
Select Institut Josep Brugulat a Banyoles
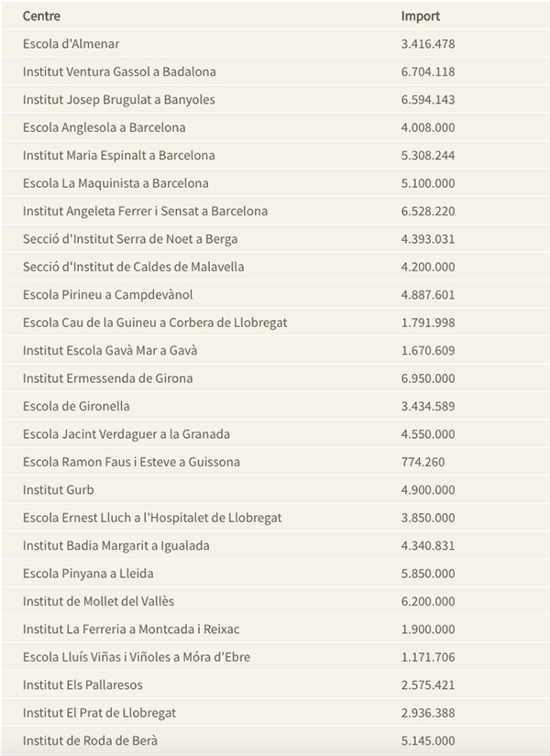[x=119, y=100]
